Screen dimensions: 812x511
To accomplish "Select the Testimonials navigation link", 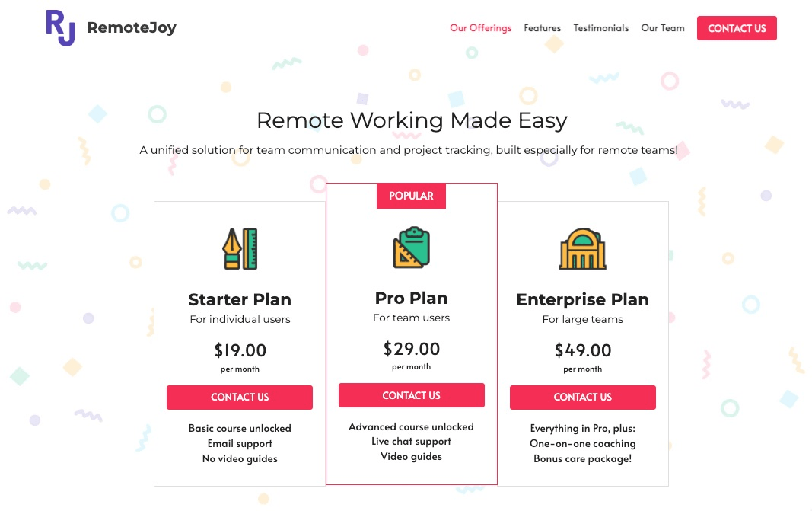I will click(600, 28).
